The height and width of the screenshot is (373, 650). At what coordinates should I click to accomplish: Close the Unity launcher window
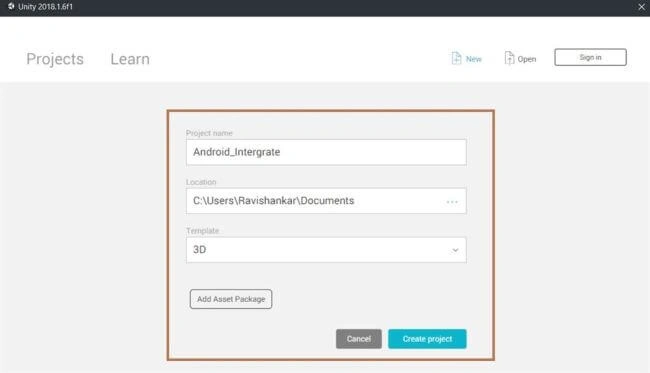coord(641,7)
